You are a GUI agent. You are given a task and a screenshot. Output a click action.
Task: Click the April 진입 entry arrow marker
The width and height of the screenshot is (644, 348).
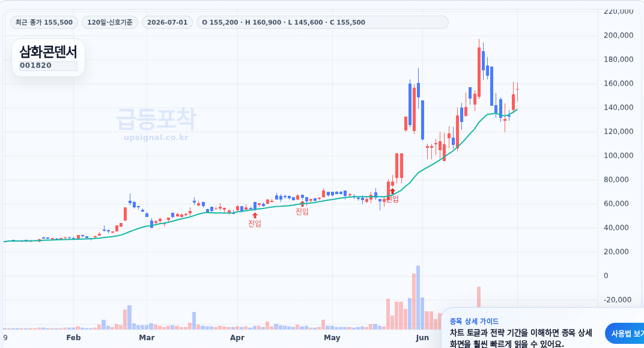point(255,215)
